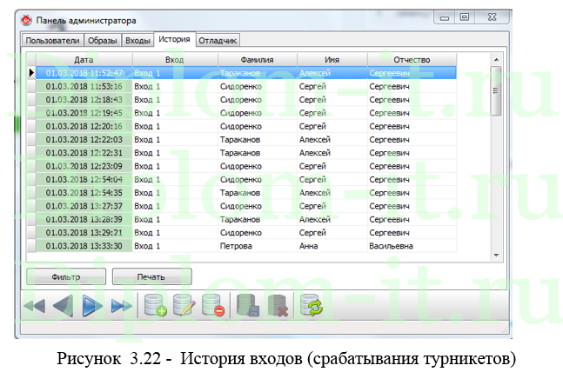563x392 pixels.
Task: Click the scrollbar down arrow
Action: (x=496, y=256)
